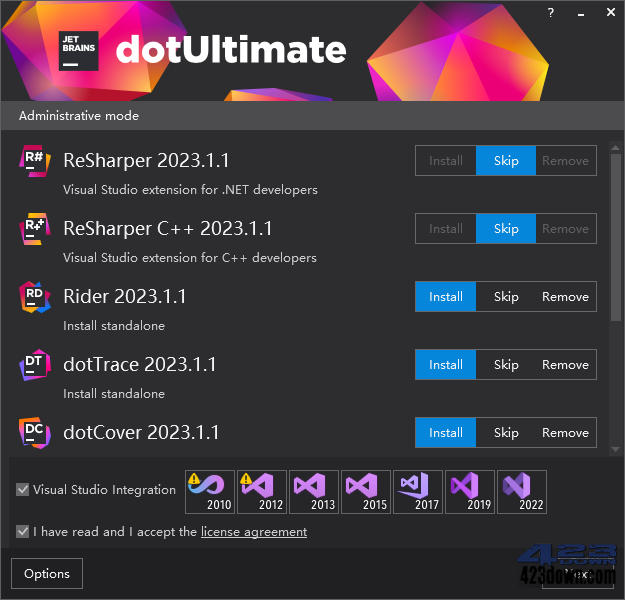Toggle the Visual Studio Integration checkbox
This screenshot has width=625, height=600.
23,490
